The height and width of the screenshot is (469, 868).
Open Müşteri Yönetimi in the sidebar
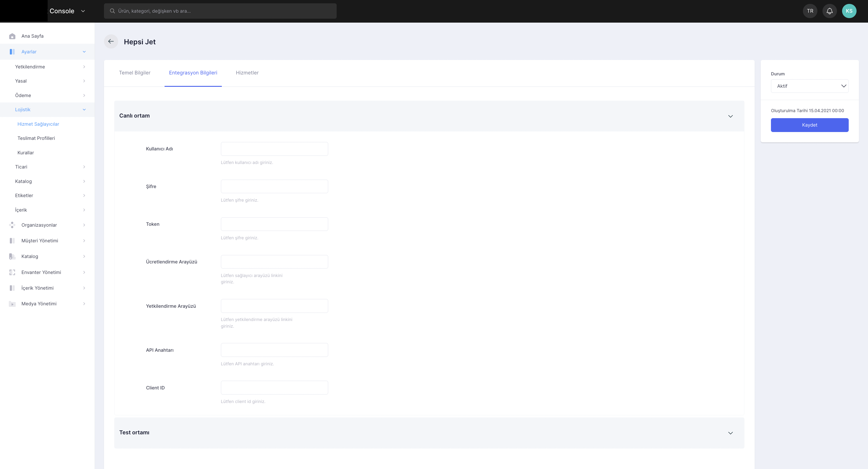point(40,241)
